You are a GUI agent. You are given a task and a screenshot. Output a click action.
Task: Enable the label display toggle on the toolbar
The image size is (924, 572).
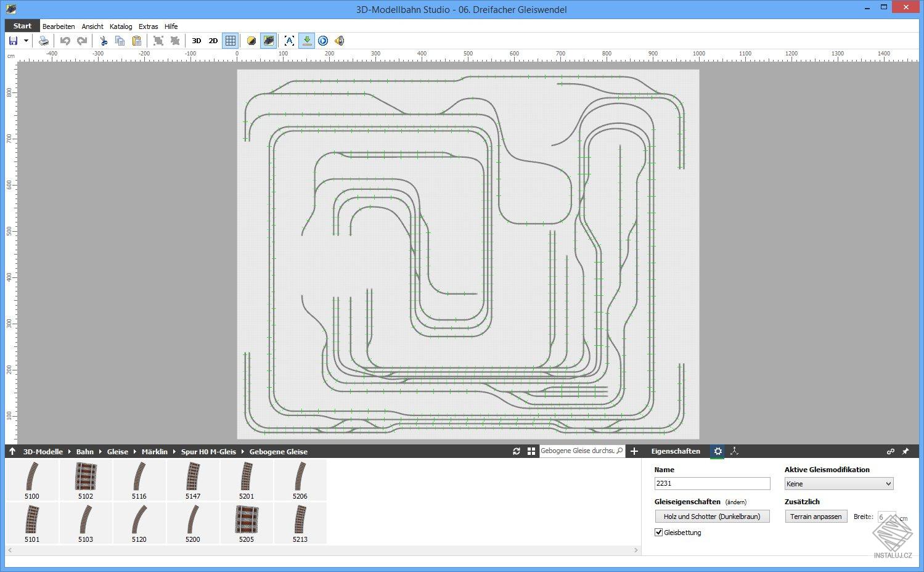coord(289,41)
